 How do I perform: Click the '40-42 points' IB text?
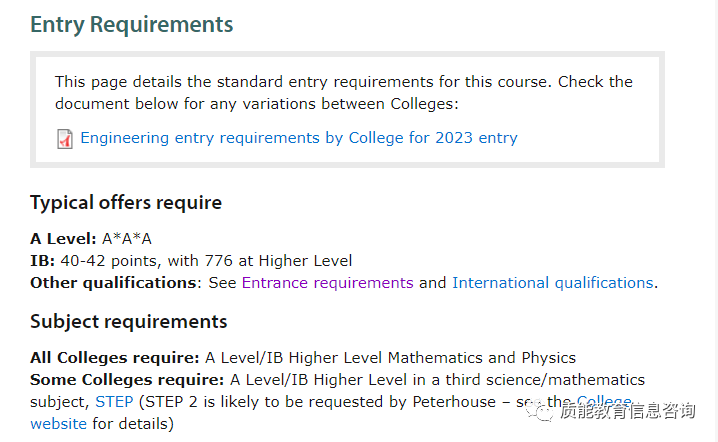(x=109, y=261)
